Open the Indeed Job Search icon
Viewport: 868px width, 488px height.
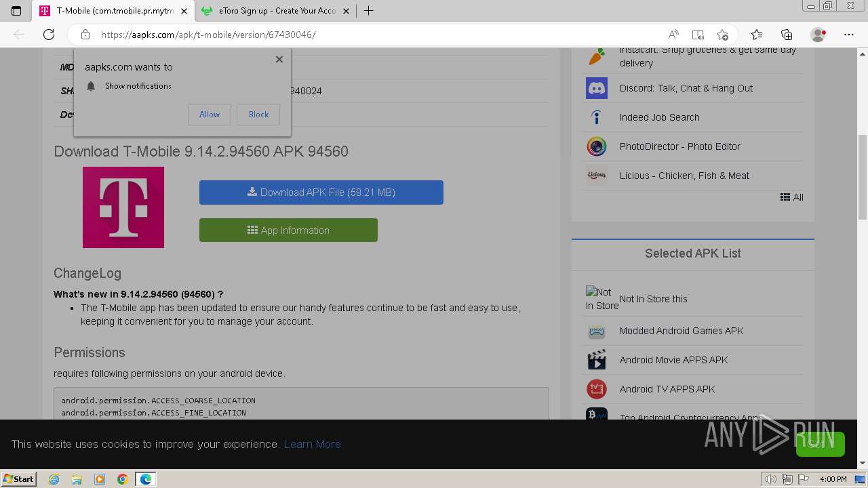(x=597, y=117)
